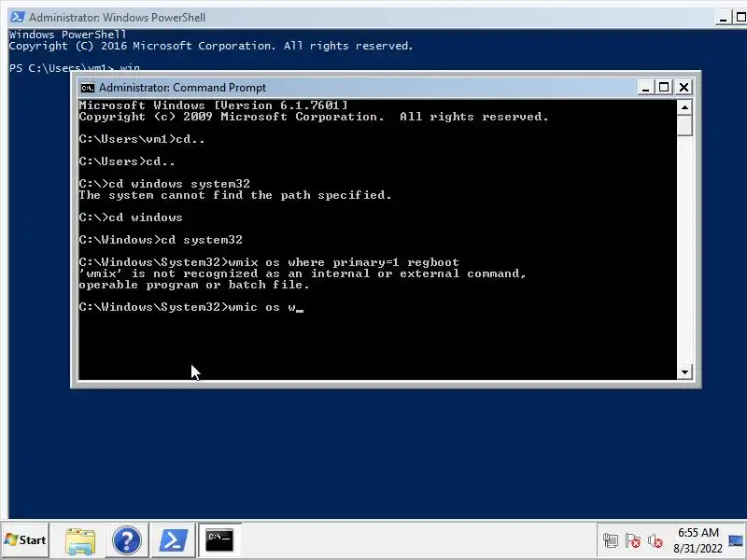Viewport: 747px width, 560px height.
Task: Click the 'Administrator: Windows PowerShell' title text
Action: point(118,18)
